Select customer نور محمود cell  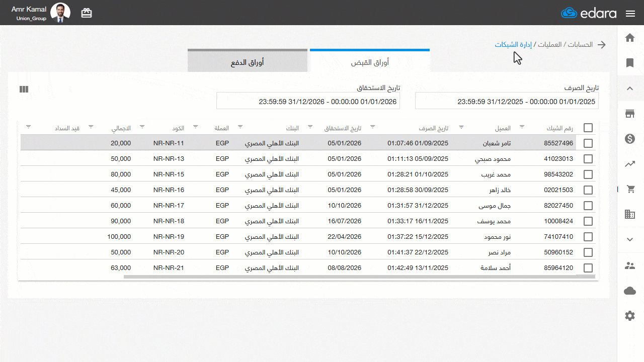point(497,237)
